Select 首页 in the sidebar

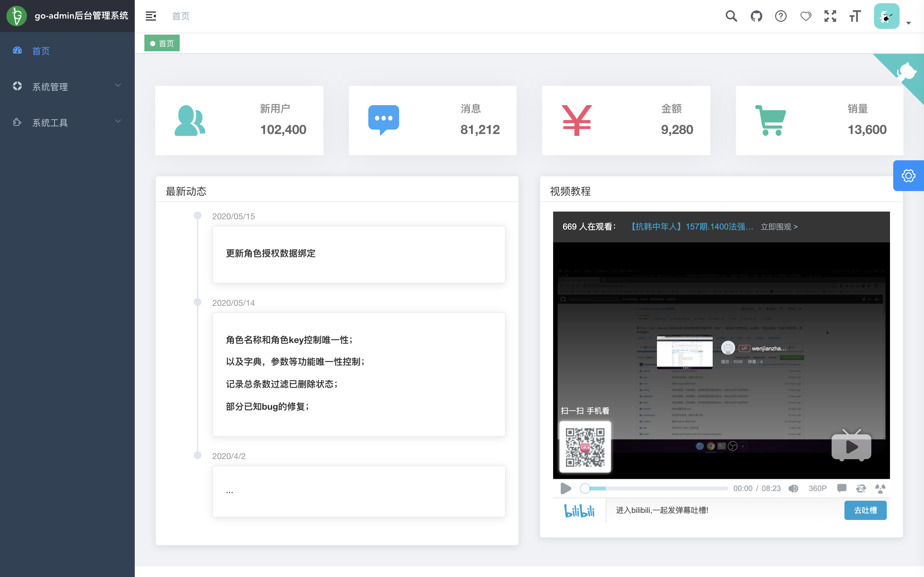[x=67, y=50]
